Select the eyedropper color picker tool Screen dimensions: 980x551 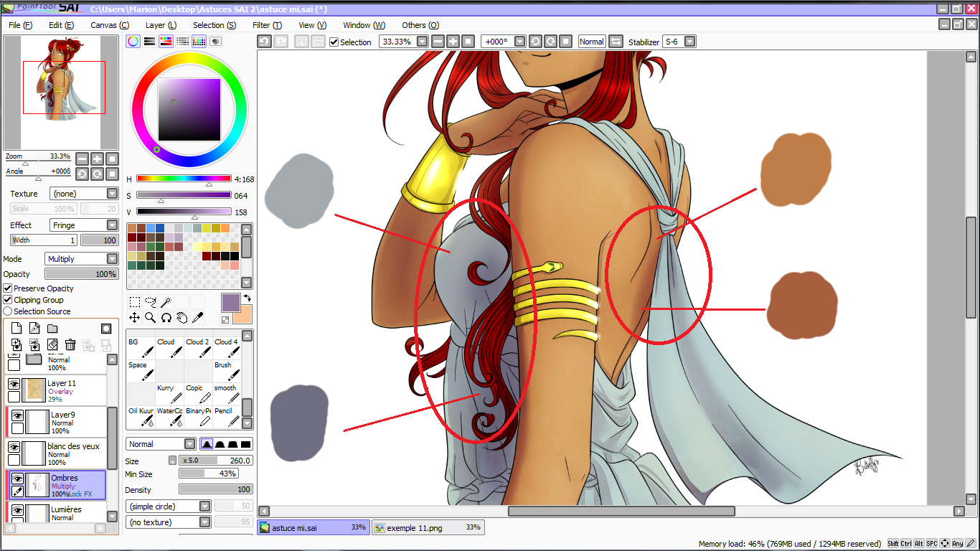tap(197, 317)
